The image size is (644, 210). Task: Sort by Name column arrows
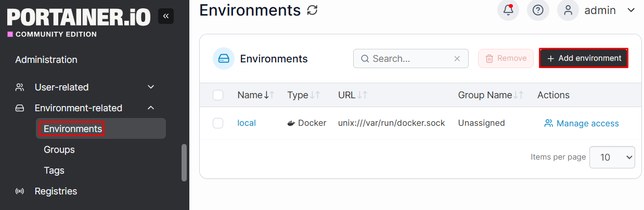click(x=269, y=95)
